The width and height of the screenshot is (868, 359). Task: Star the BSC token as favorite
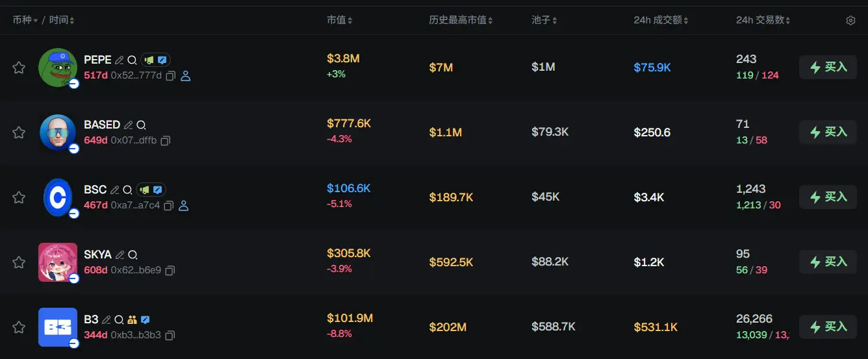[19, 197]
